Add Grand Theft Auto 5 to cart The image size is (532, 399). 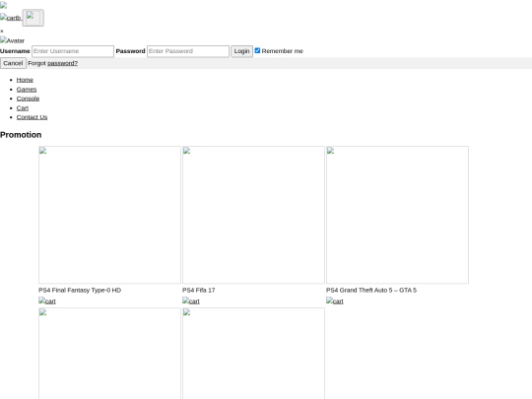(x=335, y=300)
